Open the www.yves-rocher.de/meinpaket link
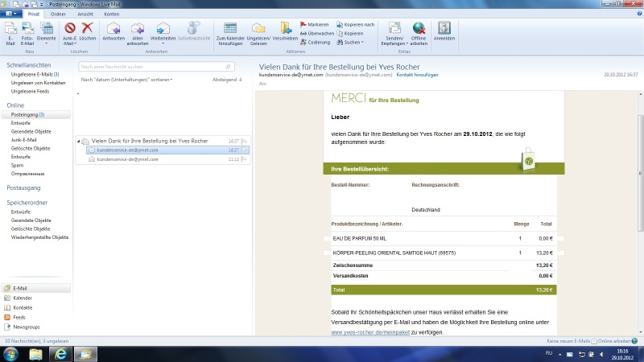 coord(370,332)
